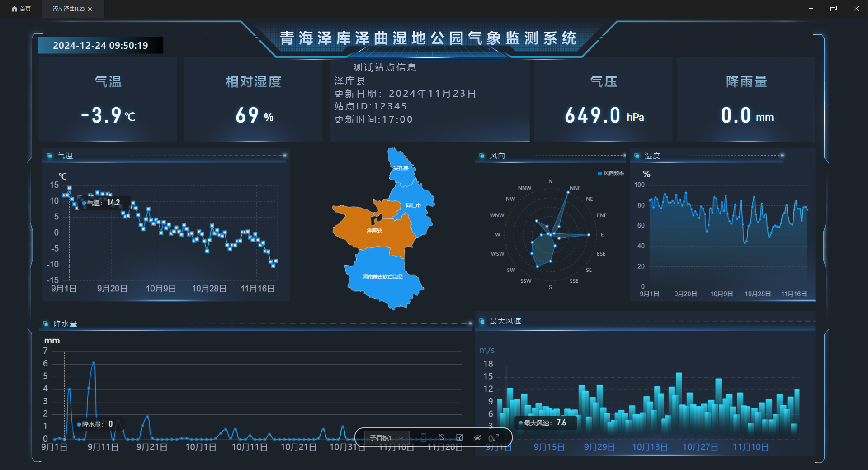
Task: Click the 湿度 panel title icon
Action: tap(637, 156)
